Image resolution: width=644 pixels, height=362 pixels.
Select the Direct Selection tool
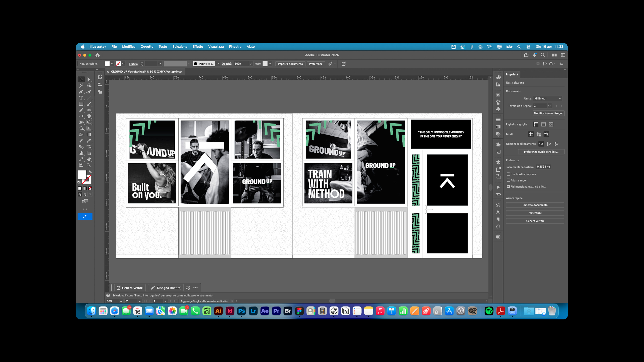[x=89, y=79]
